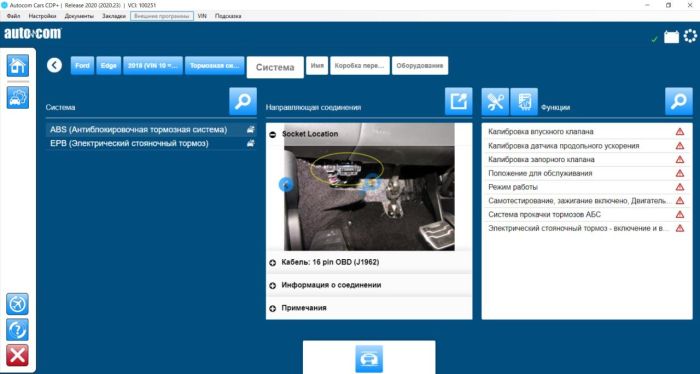Select the Оборудование tab
This screenshot has height=374, width=700.
(420, 66)
